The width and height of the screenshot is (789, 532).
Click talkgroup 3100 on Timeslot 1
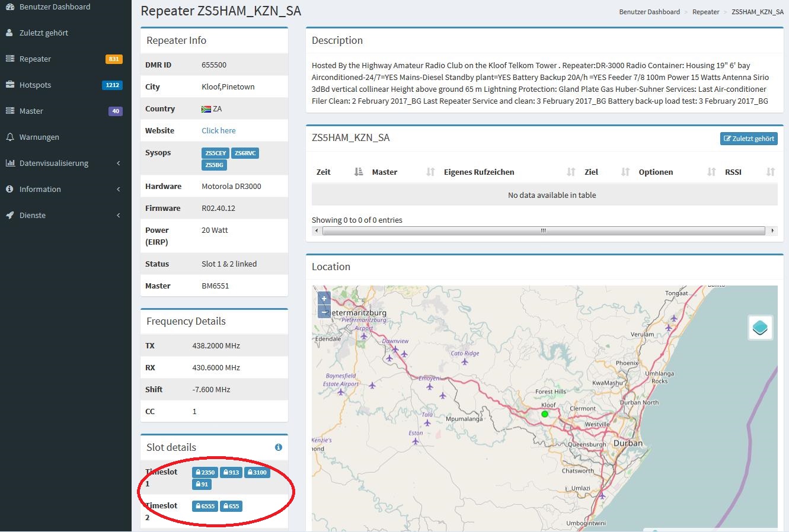[257, 472]
